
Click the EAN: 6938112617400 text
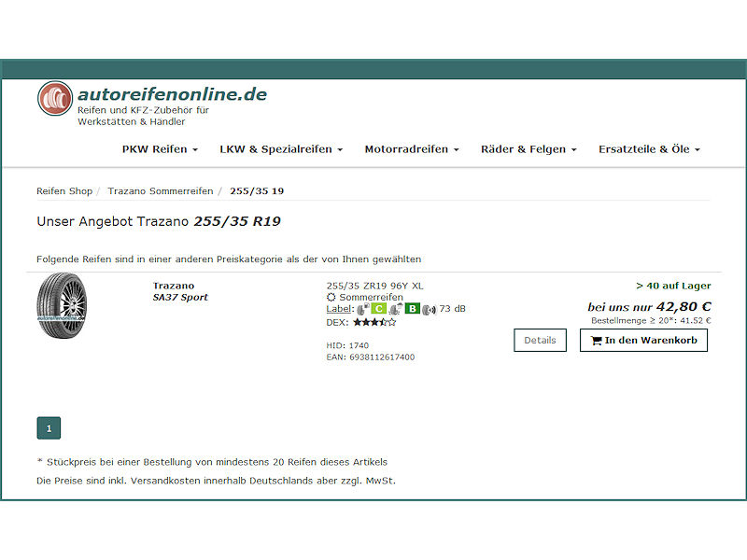(370, 357)
